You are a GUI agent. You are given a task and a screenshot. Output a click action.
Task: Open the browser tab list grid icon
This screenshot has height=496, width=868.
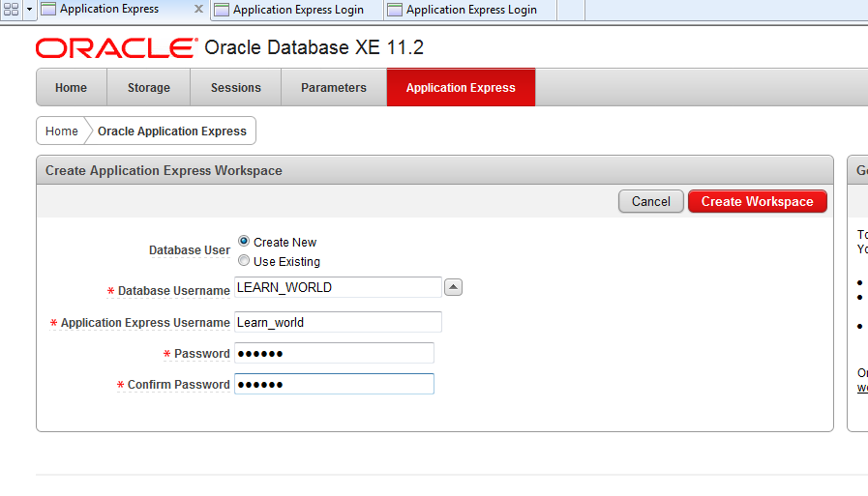pos(11,9)
